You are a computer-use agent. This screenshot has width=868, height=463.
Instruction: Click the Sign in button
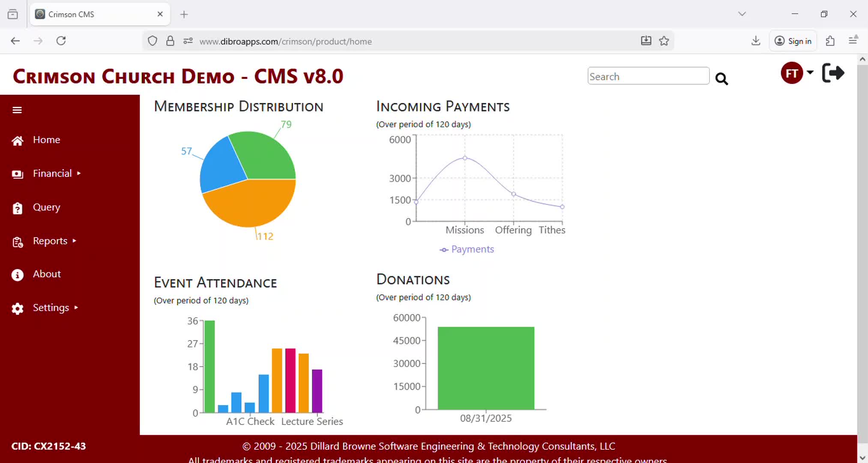click(793, 41)
